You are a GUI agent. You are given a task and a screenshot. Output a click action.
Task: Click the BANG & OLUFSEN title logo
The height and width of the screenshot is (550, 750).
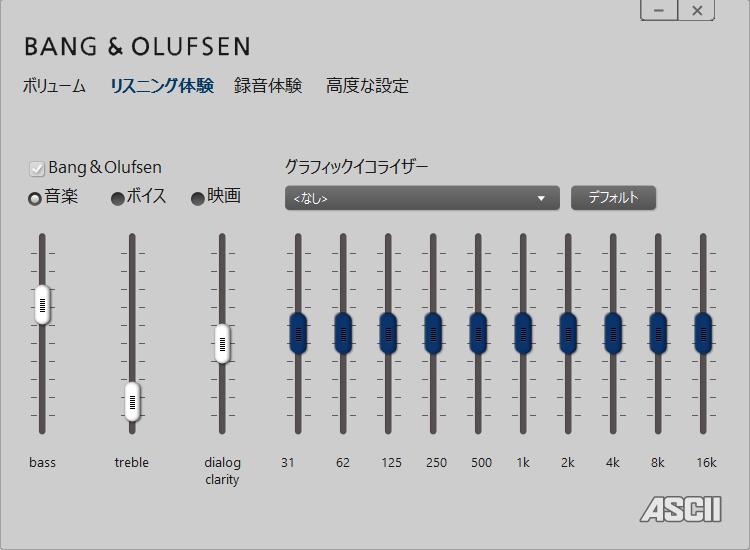click(x=137, y=46)
